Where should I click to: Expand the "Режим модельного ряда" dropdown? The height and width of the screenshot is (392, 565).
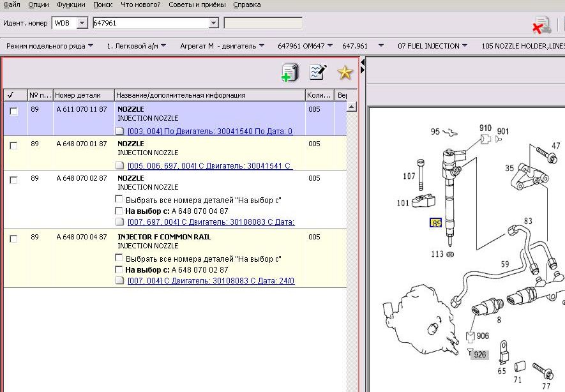(x=91, y=46)
